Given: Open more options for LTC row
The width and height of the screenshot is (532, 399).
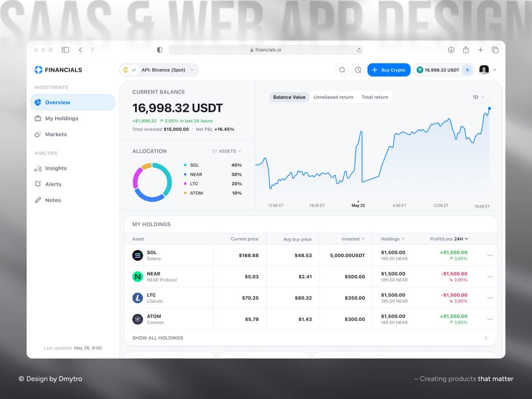Looking at the screenshot, I should point(490,298).
